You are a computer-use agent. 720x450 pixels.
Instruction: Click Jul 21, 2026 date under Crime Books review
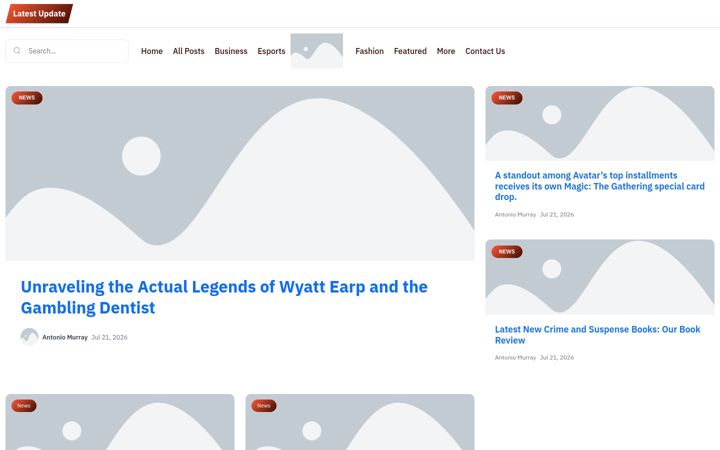557,357
